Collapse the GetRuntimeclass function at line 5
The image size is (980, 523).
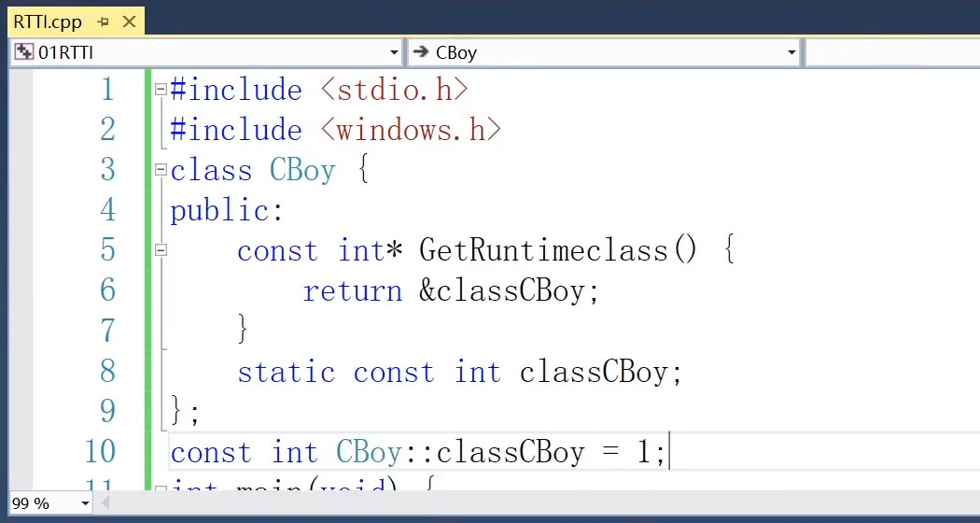click(161, 250)
